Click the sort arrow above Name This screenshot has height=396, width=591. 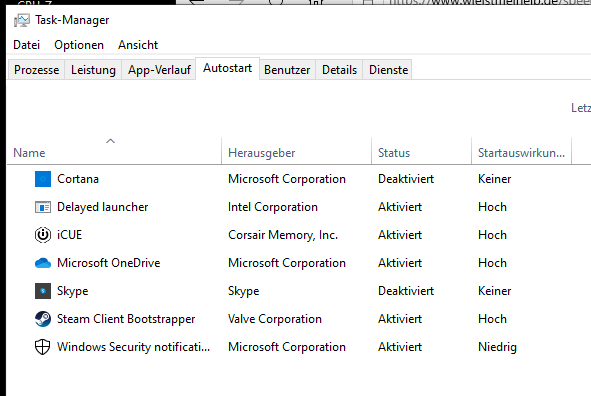click(x=110, y=141)
